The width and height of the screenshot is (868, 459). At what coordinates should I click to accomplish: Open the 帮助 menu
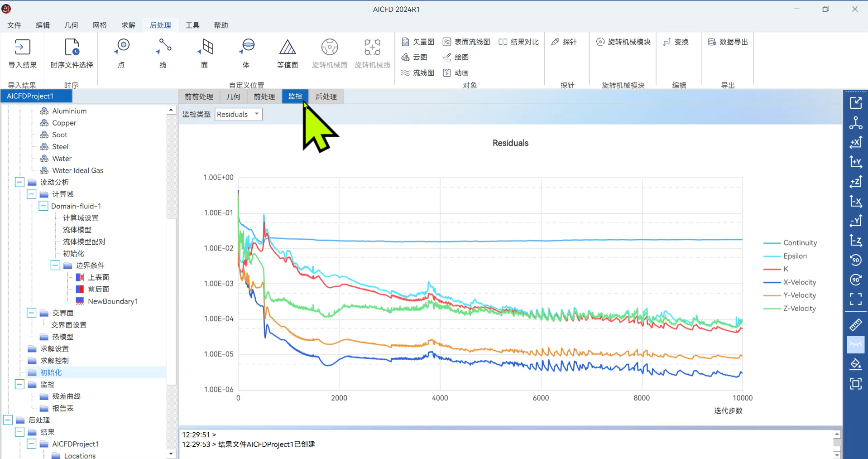pyautogui.click(x=221, y=25)
